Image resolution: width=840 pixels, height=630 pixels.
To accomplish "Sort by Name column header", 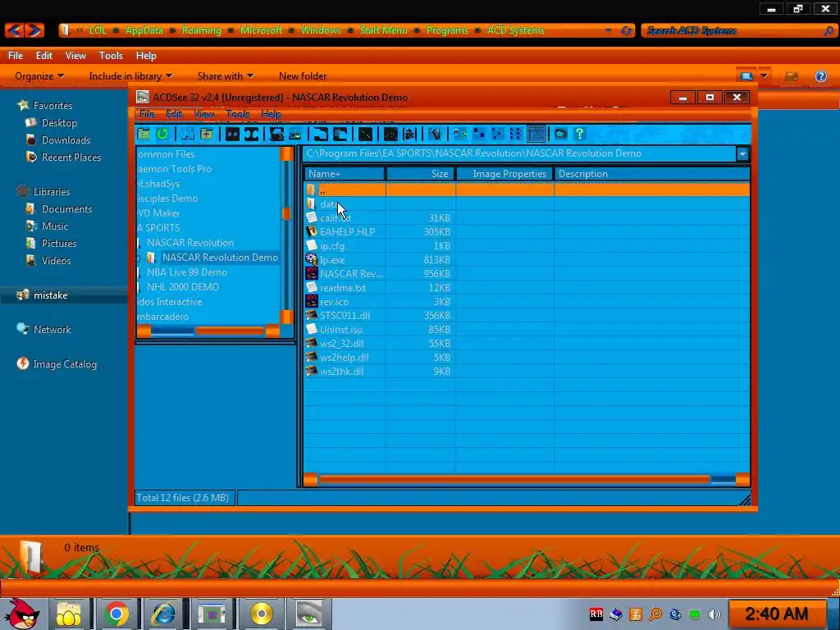I will 345,174.
